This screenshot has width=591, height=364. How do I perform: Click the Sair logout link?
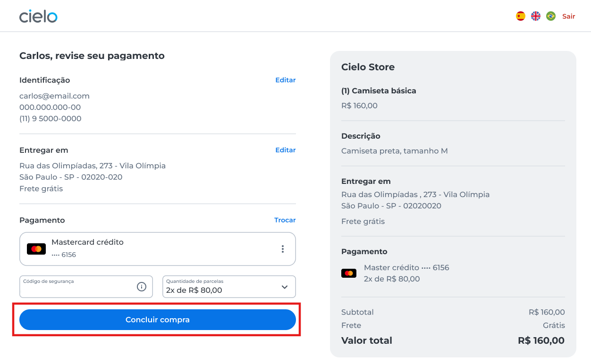tap(568, 16)
